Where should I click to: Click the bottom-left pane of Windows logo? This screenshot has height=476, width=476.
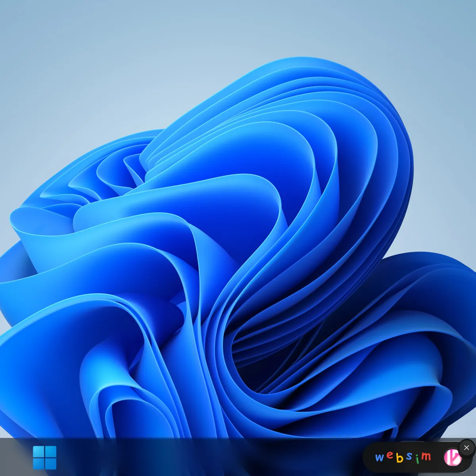(38, 464)
